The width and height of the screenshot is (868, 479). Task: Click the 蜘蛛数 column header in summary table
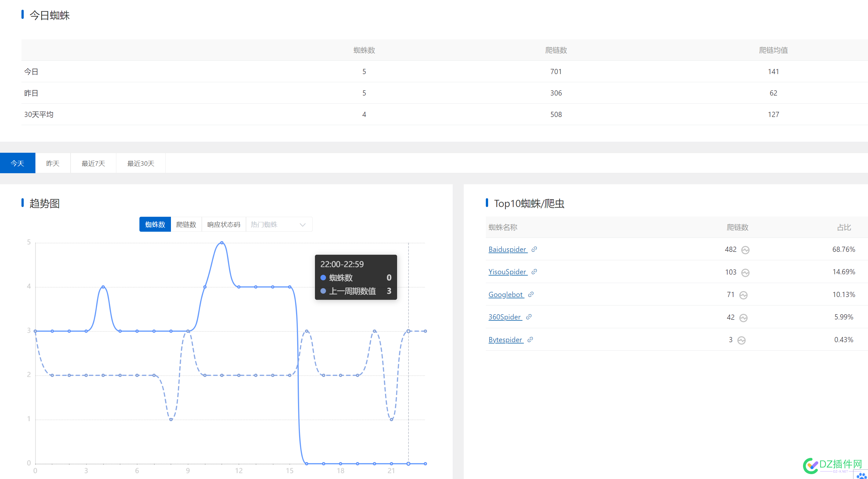pos(364,50)
